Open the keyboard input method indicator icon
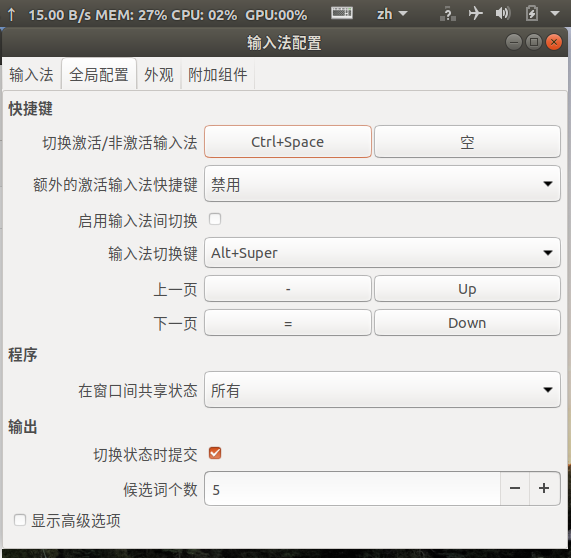This screenshot has height=558, width=571. point(342,13)
